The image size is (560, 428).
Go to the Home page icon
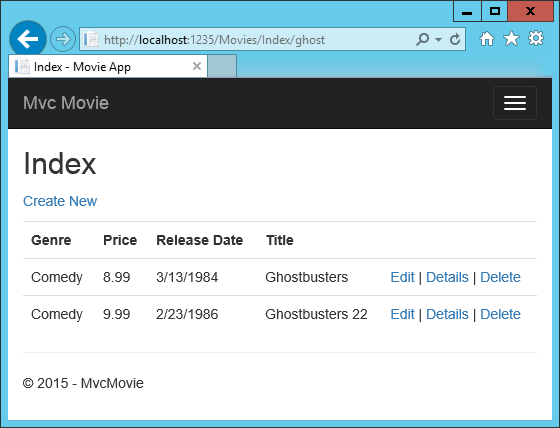487,39
